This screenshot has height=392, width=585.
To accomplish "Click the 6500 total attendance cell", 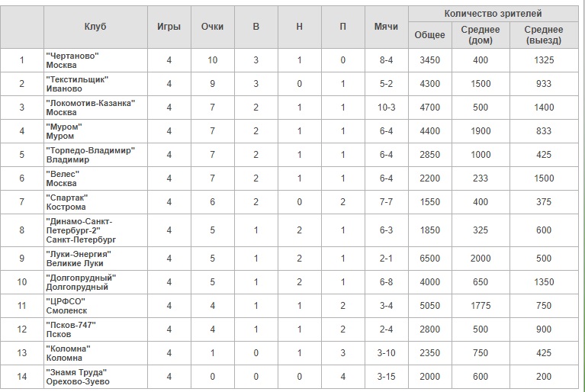I will pyautogui.click(x=430, y=259).
